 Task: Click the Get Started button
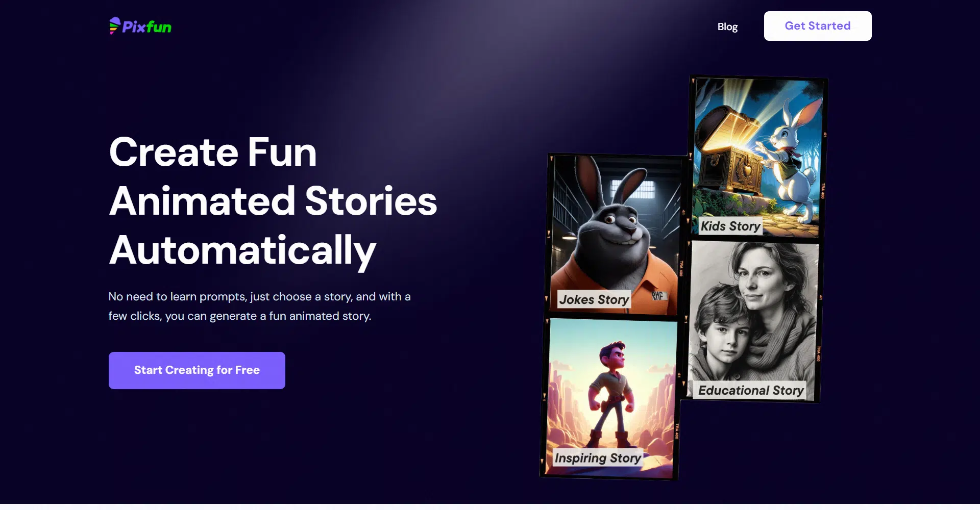[x=818, y=26]
